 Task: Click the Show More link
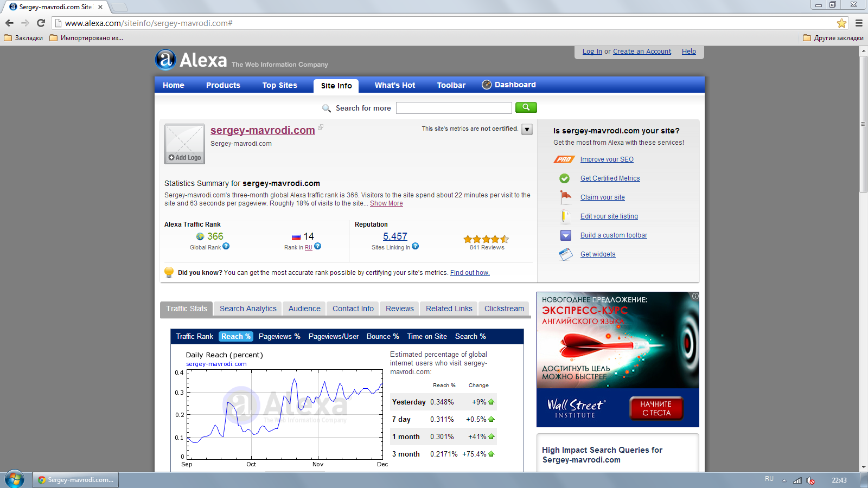coord(386,203)
